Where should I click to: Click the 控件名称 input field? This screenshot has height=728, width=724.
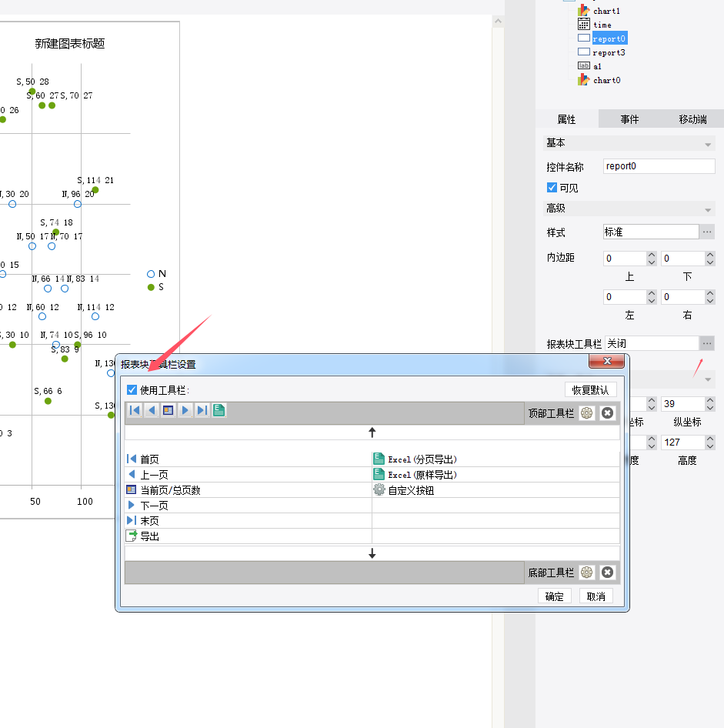[659, 166]
